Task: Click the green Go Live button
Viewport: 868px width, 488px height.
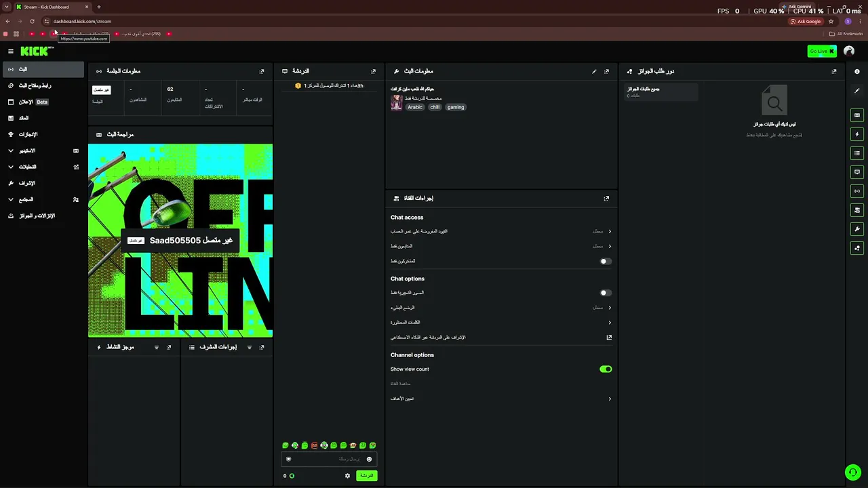Action: pyautogui.click(x=822, y=51)
